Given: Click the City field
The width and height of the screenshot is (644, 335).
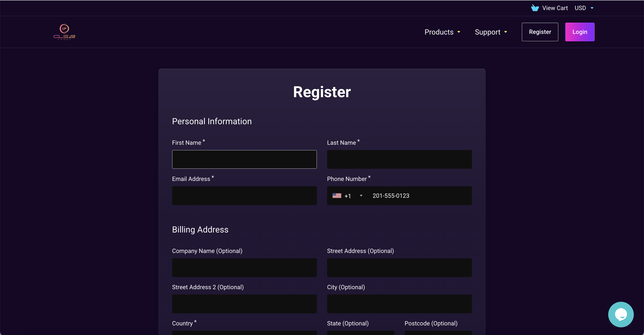Looking at the screenshot, I should (399, 304).
